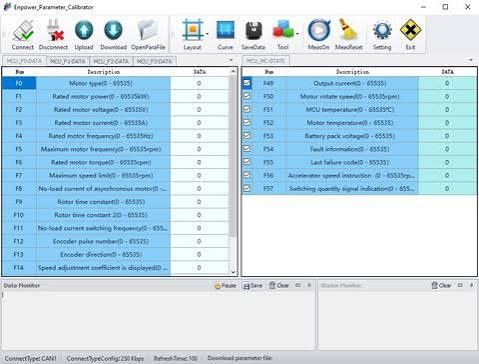This screenshot has width=479, height=364.
Task: Uncheck the F51 MCU temperature checkbox
Action: coord(247,109)
